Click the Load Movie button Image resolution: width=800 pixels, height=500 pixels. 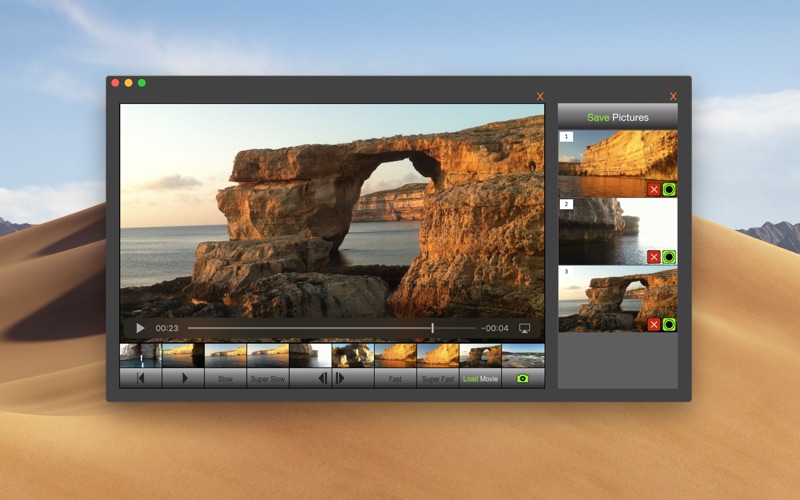480,379
